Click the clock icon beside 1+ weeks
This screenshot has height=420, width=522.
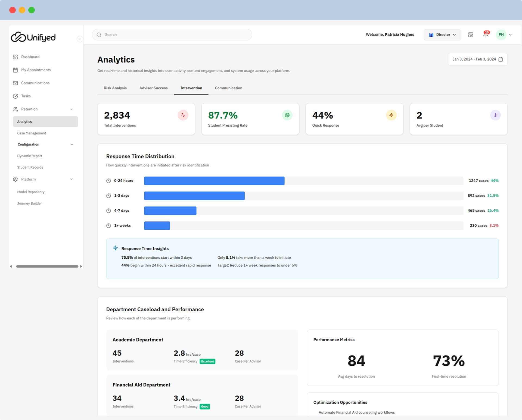[108, 226]
